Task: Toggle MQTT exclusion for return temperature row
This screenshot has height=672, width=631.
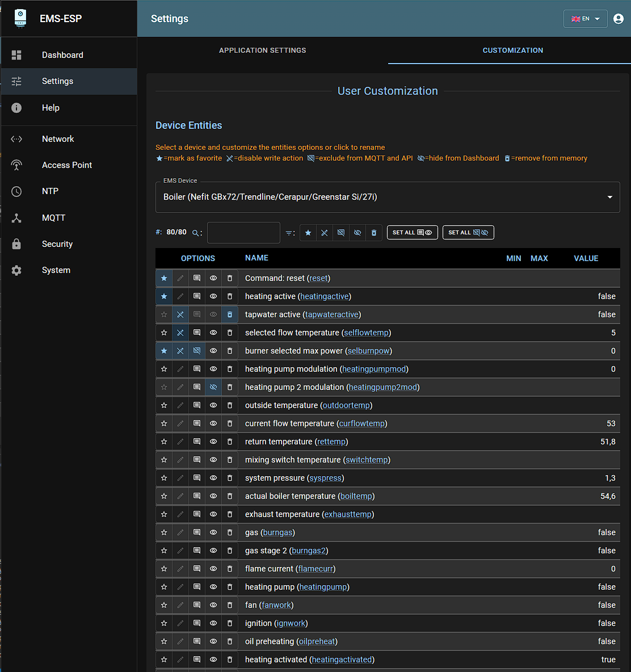Action: [197, 442]
